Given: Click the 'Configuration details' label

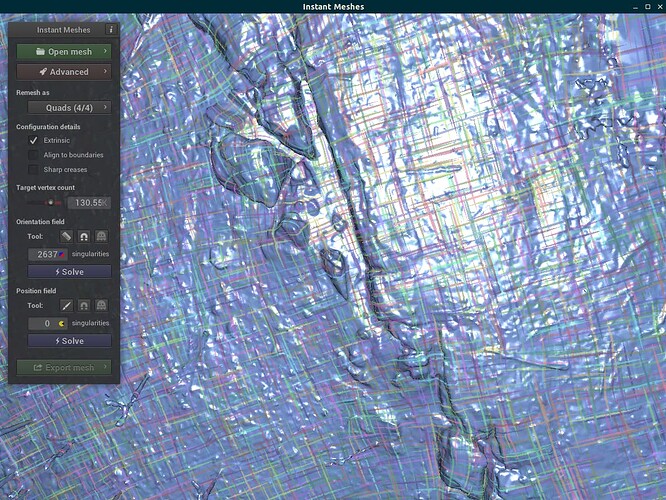Looking at the screenshot, I should tap(48, 127).
